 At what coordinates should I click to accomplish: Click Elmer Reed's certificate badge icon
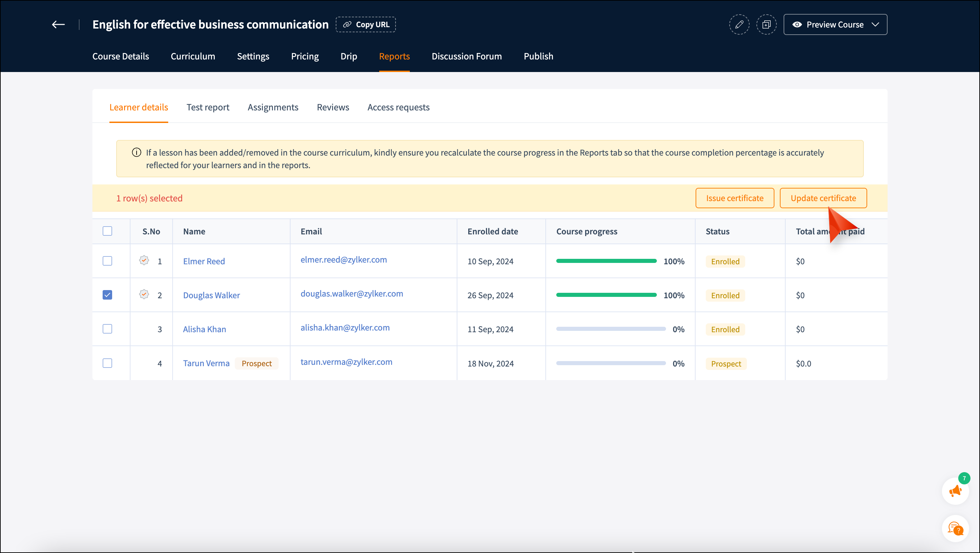pos(144,261)
